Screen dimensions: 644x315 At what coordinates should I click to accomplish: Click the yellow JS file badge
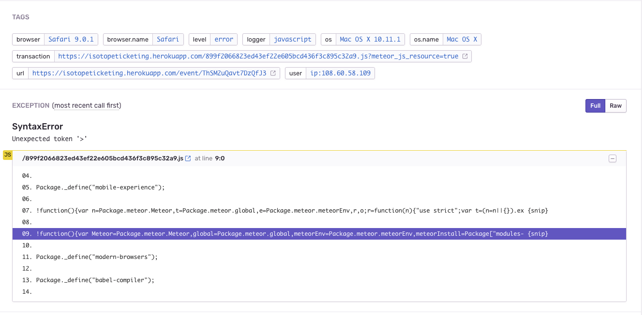pos(7,155)
